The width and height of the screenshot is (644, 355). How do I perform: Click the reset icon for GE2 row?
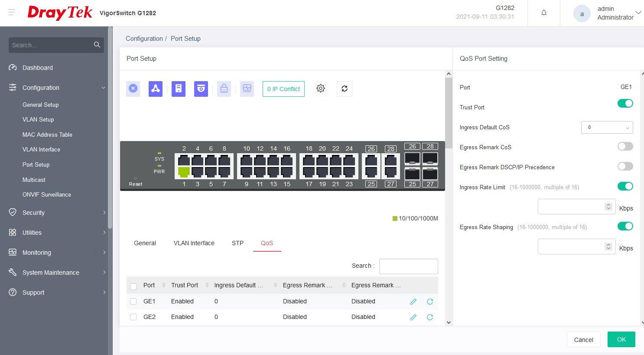point(430,317)
